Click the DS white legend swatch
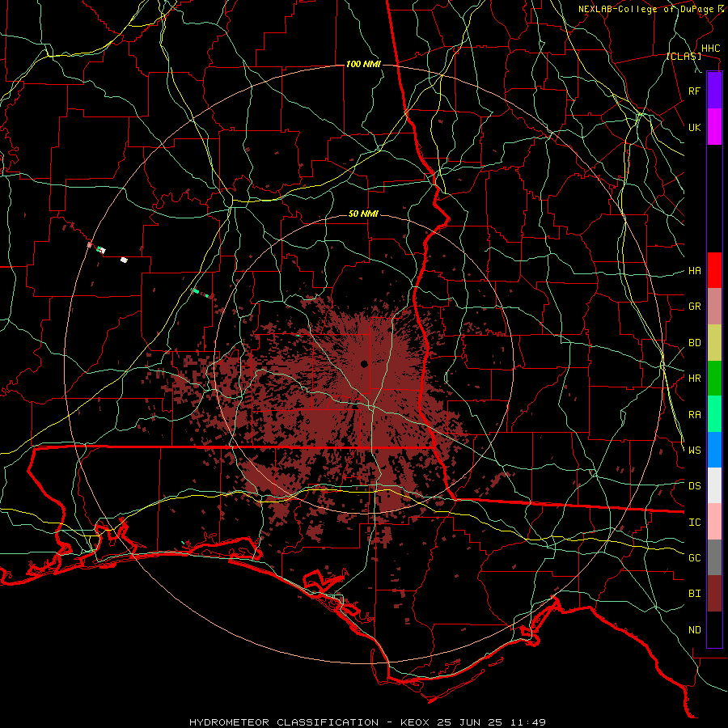Image resolution: width=728 pixels, height=728 pixels. tap(714, 485)
